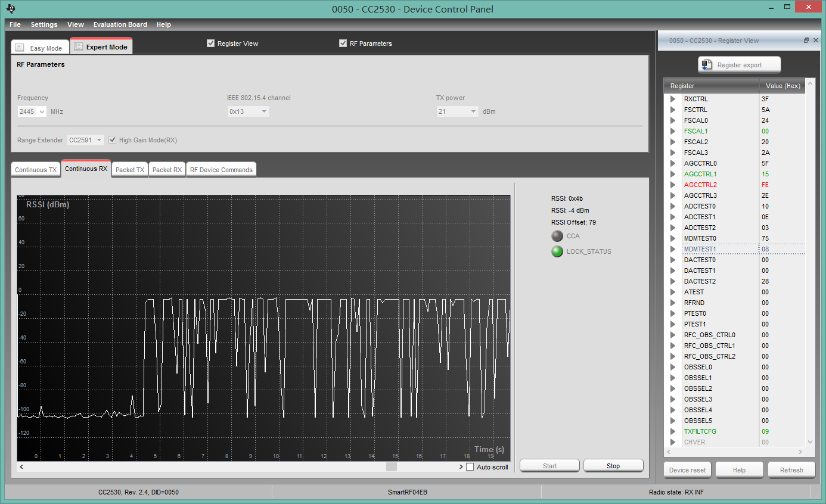Click the RSSI Offset: 79 readout
Image resolution: width=826 pixels, height=504 pixels.
click(573, 222)
